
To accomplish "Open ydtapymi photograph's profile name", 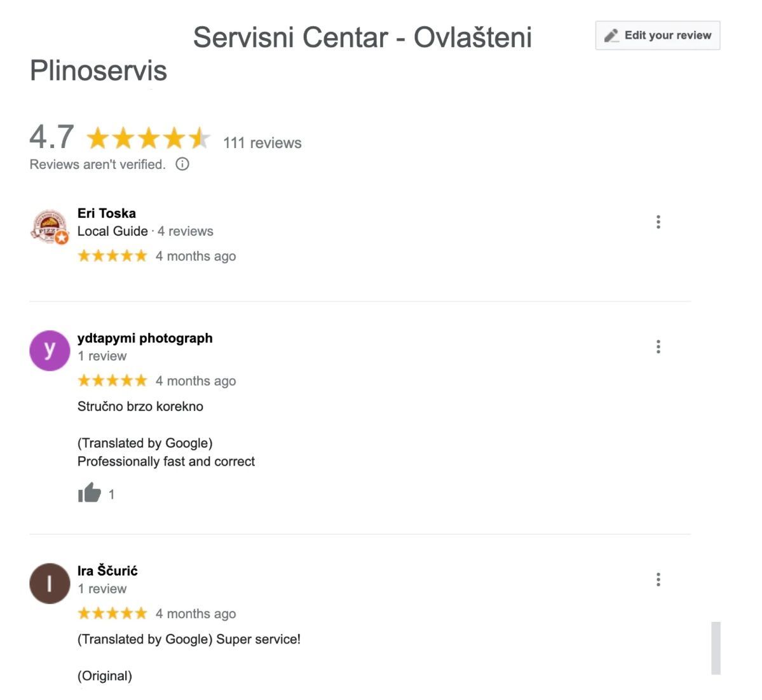I will 145,338.
